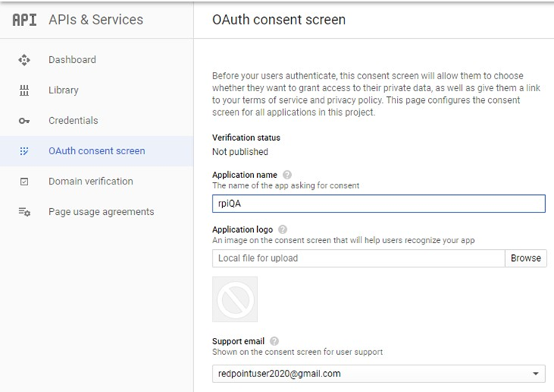Click the Credentials key icon
The height and width of the screenshot is (392, 554).
[x=24, y=121]
